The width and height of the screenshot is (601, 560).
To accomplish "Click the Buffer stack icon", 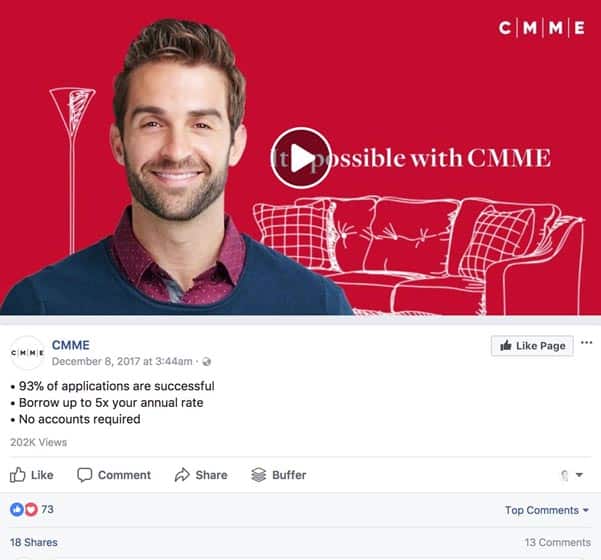I will pos(258,475).
